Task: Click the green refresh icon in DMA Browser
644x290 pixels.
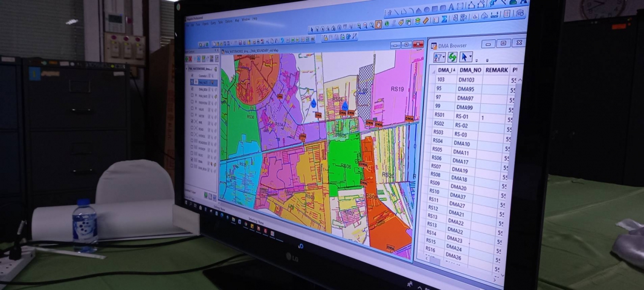Action: click(x=452, y=57)
